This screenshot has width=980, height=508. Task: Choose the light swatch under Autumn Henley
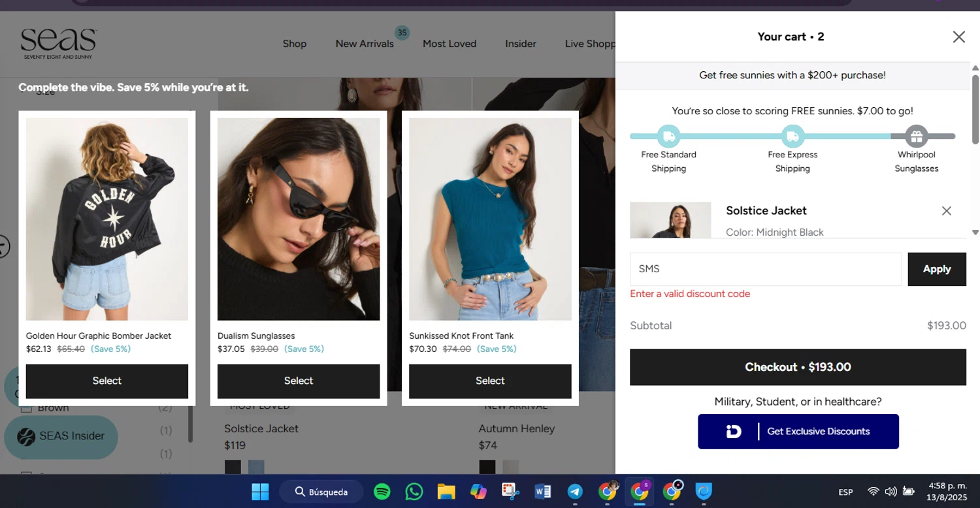(510, 467)
